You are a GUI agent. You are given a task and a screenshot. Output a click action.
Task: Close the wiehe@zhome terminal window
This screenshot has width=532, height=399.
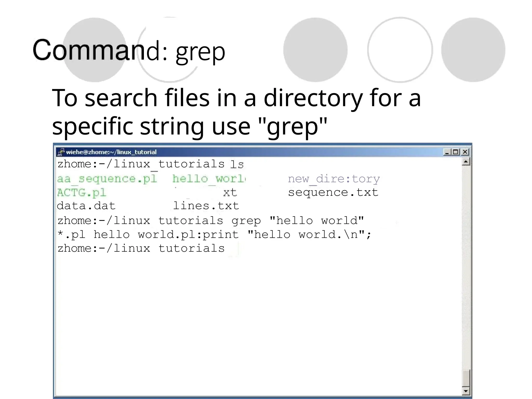click(x=465, y=152)
